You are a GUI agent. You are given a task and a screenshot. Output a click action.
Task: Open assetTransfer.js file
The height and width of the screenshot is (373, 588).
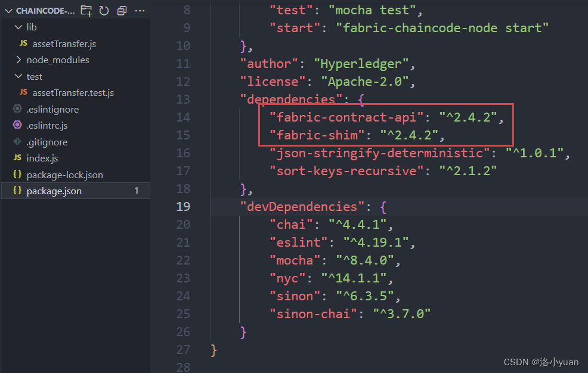coord(64,44)
